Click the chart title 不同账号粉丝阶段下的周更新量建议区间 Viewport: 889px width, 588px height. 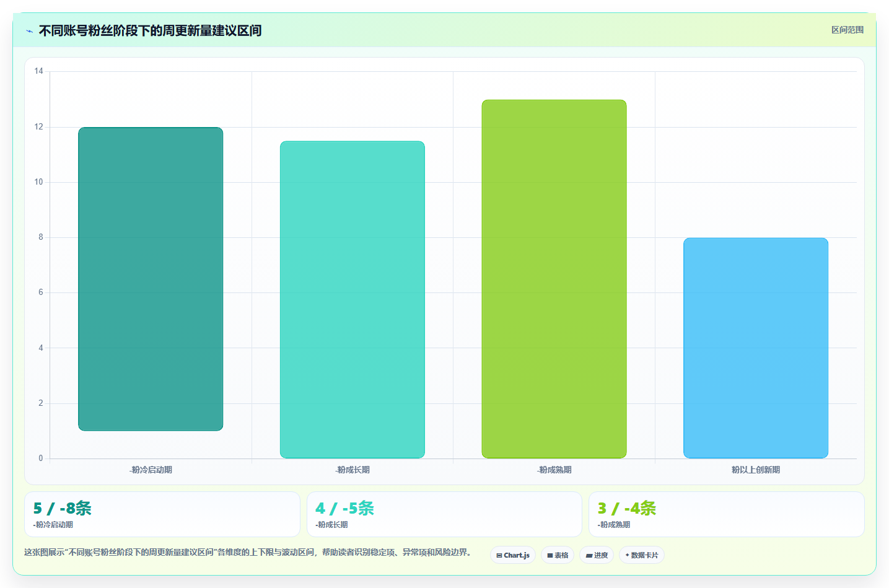150,30
